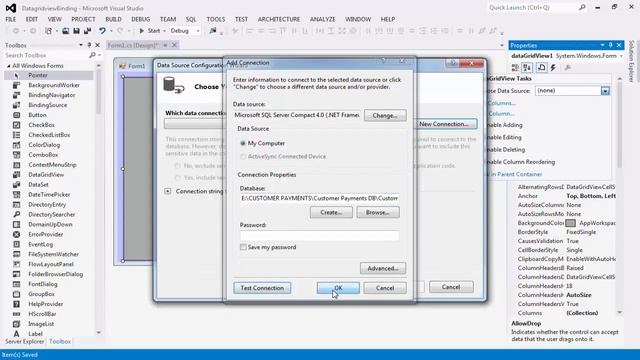This screenshot has height=360, width=640.
Task: Select the My Computer radio button
Action: click(x=243, y=143)
